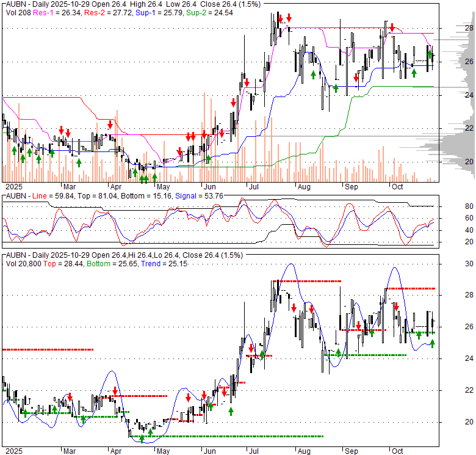This screenshot has width=476, height=455.
Task: Click the rightmost red down arrow in top chart
Action: 392,28
